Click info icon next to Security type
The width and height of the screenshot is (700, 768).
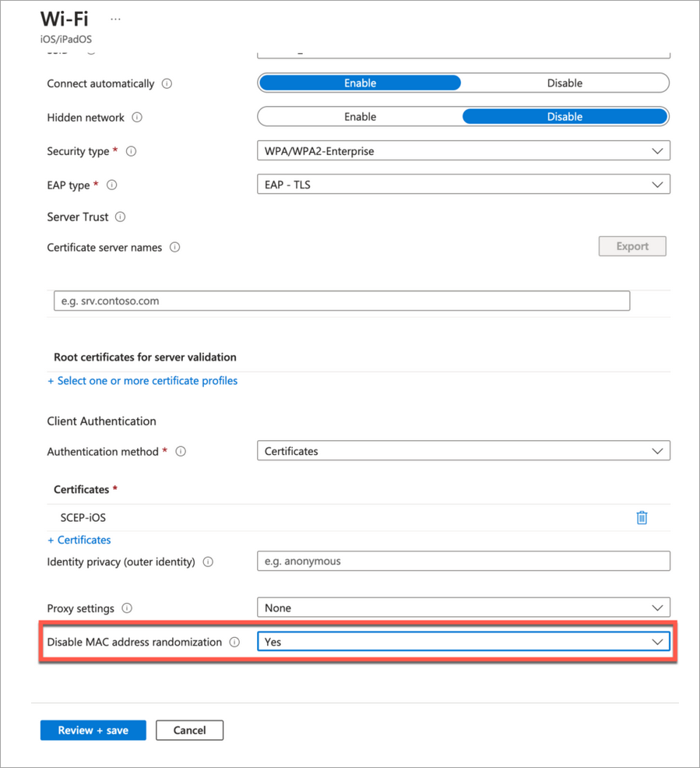point(131,152)
